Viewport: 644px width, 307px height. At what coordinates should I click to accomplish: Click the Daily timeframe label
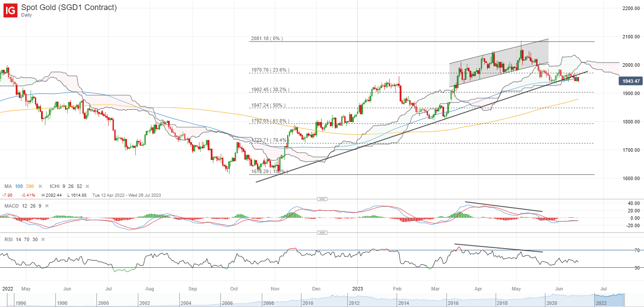(x=27, y=15)
